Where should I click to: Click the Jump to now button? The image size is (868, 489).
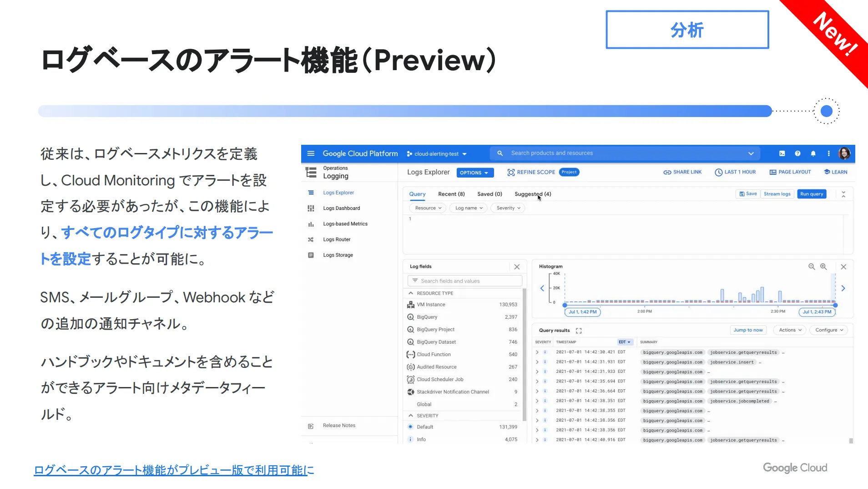748,330
